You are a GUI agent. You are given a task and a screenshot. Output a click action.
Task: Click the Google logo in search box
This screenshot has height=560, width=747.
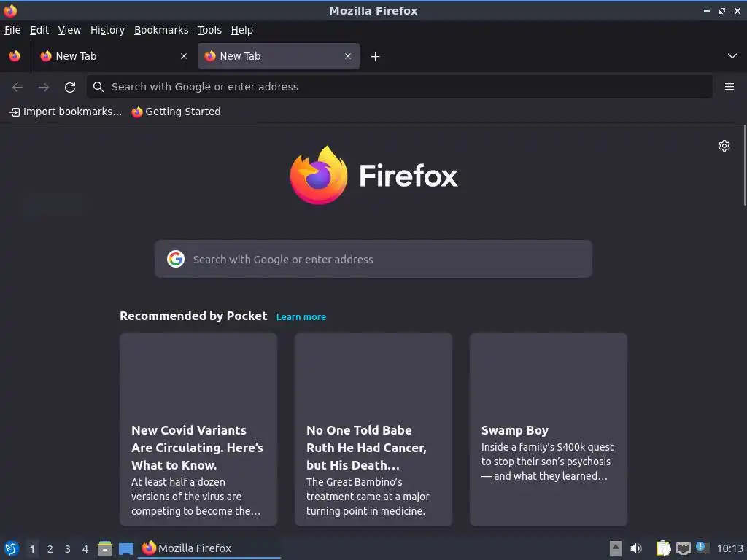[176, 259]
